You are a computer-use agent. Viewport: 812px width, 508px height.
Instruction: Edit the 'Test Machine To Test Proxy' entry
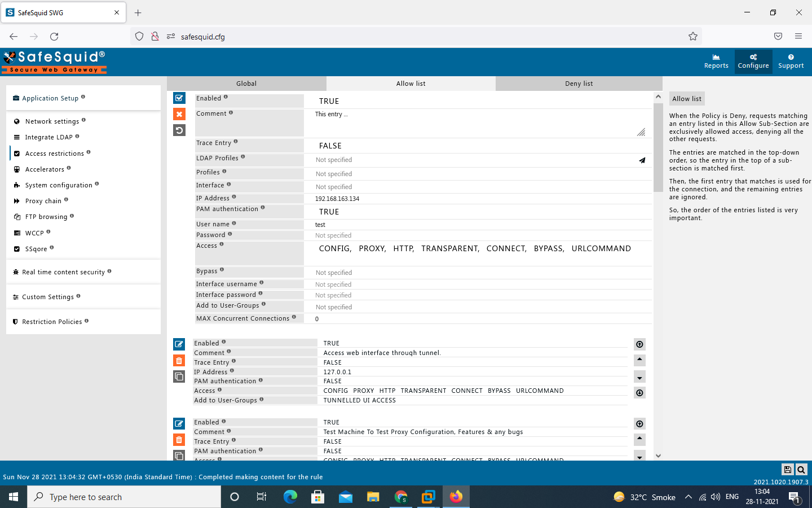click(179, 423)
